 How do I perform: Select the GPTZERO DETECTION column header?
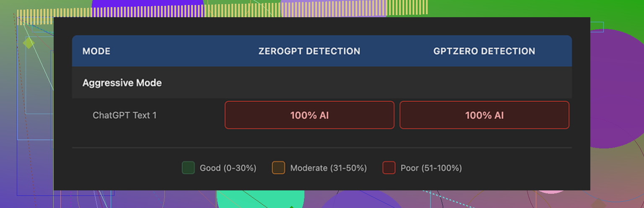pos(484,51)
